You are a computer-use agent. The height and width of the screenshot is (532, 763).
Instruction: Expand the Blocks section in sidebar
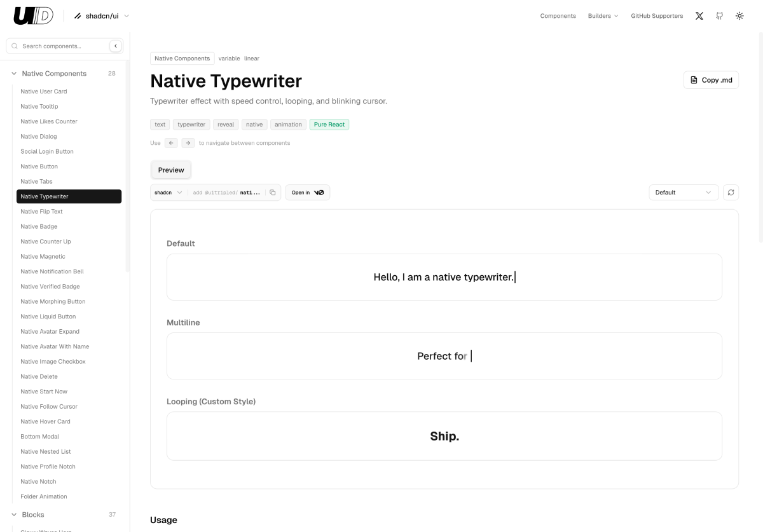coord(14,515)
